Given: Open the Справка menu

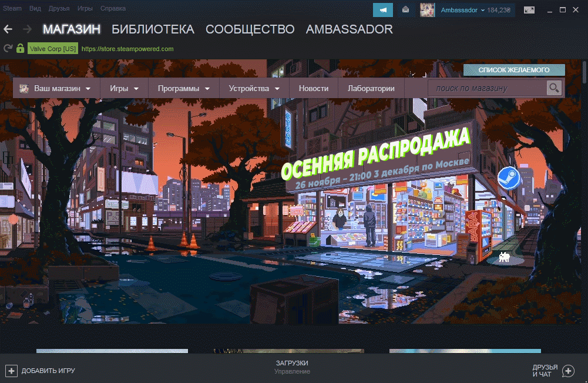Looking at the screenshot, I should point(113,8).
